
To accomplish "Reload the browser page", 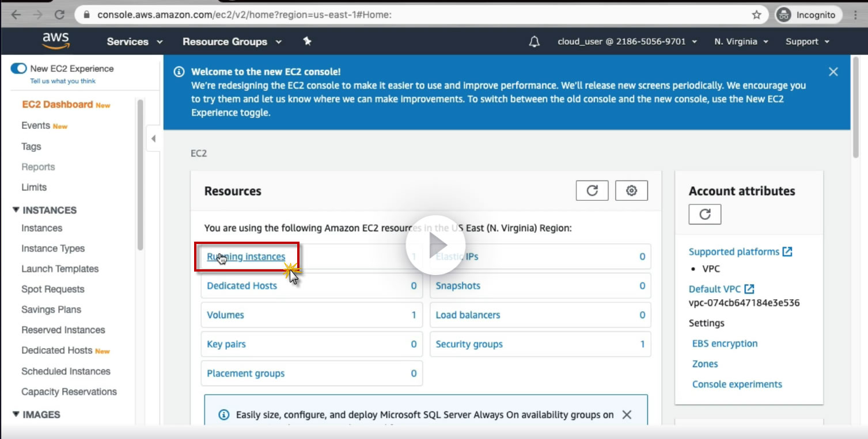I will (59, 15).
